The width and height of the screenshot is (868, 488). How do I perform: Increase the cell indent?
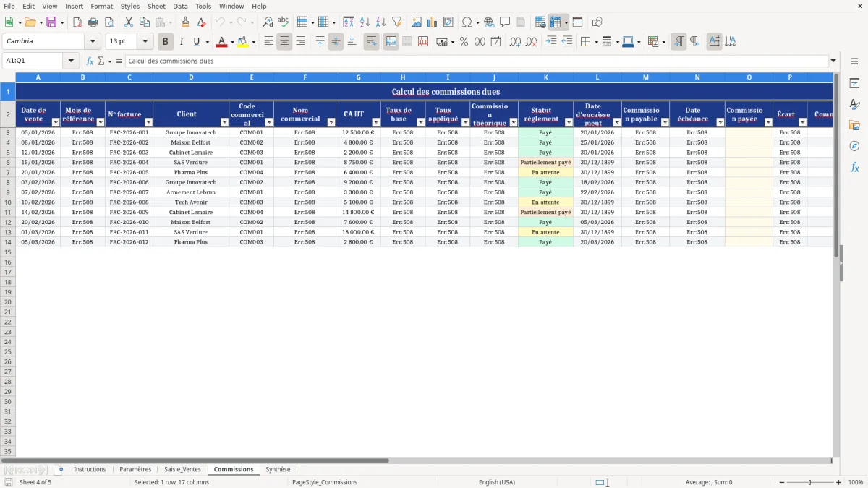[x=551, y=42]
